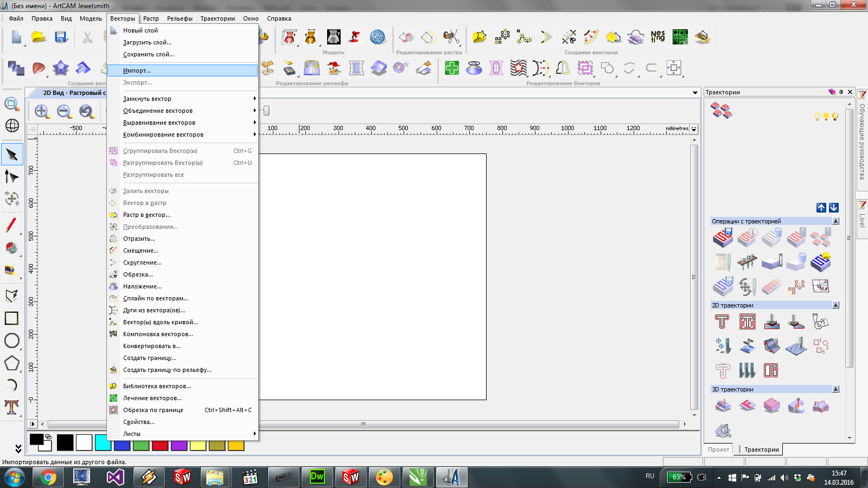Activate the node editing tool
The image size is (868, 488).
[12, 177]
